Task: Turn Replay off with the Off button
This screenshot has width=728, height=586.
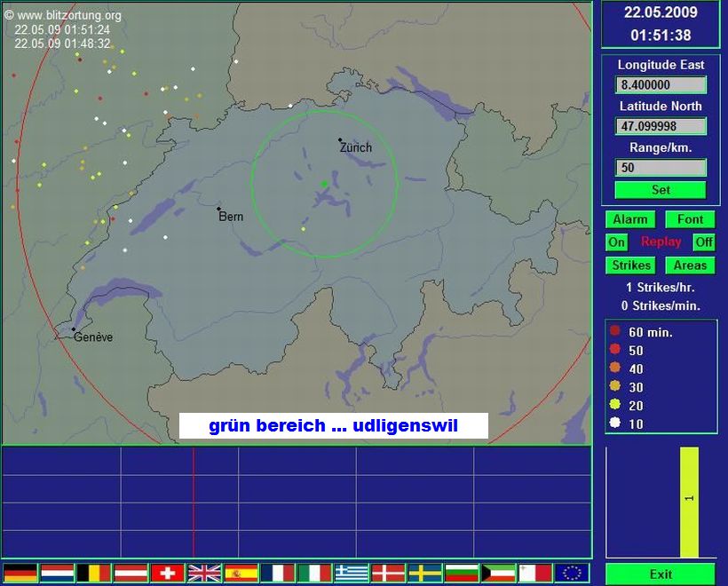Action: click(x=703, y=242)
